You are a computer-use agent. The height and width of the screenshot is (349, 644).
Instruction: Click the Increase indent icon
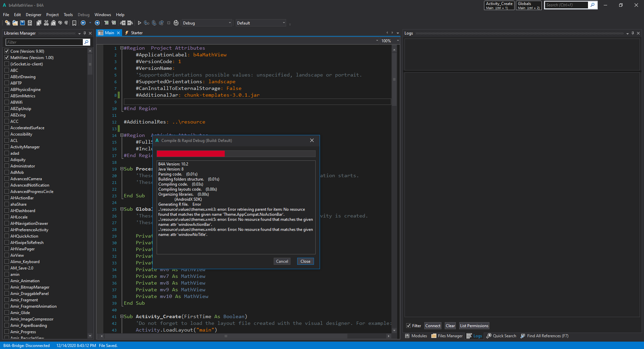point(130,23)
